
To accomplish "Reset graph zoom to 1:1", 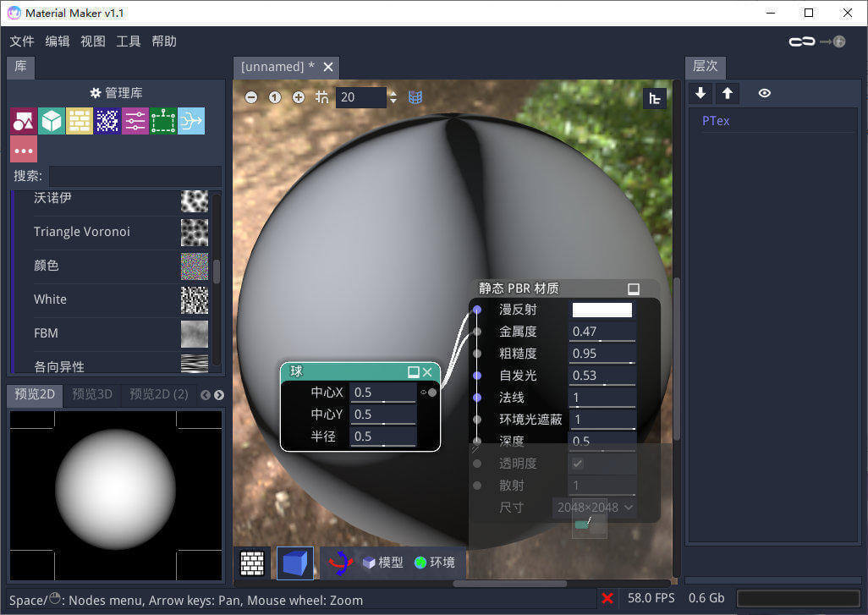I will pyautogui.click(x=275, y=97).
